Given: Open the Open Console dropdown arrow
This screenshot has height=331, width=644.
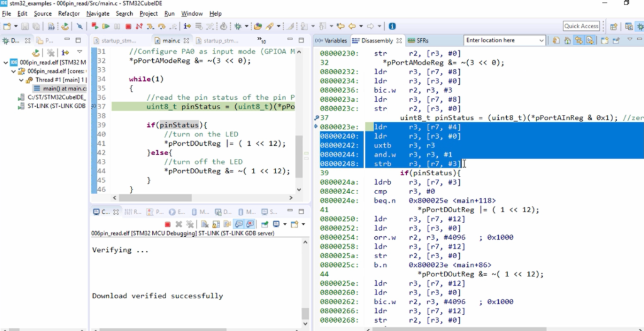Looking at the screenshot, I should pos(304,224).
